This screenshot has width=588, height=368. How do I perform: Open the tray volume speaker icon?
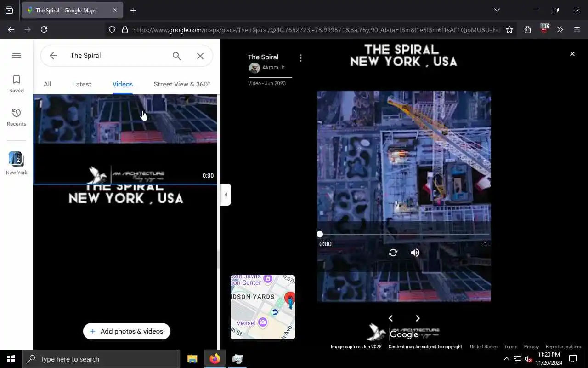[528, 359]
